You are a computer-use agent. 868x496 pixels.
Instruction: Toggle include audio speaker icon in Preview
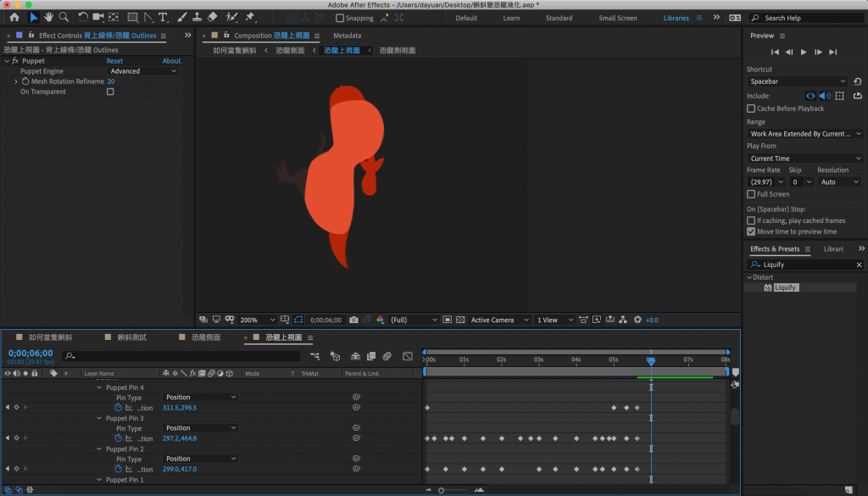click(825, 96)
